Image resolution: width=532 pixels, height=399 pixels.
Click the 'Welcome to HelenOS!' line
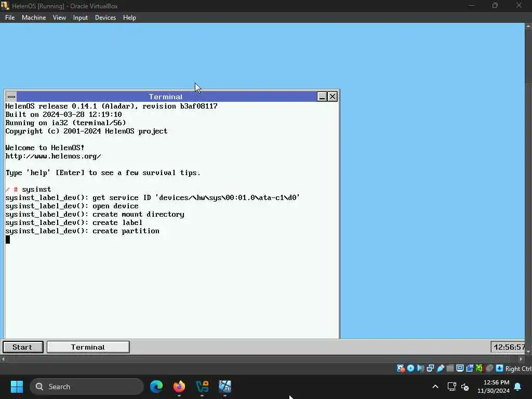(45, 148)
